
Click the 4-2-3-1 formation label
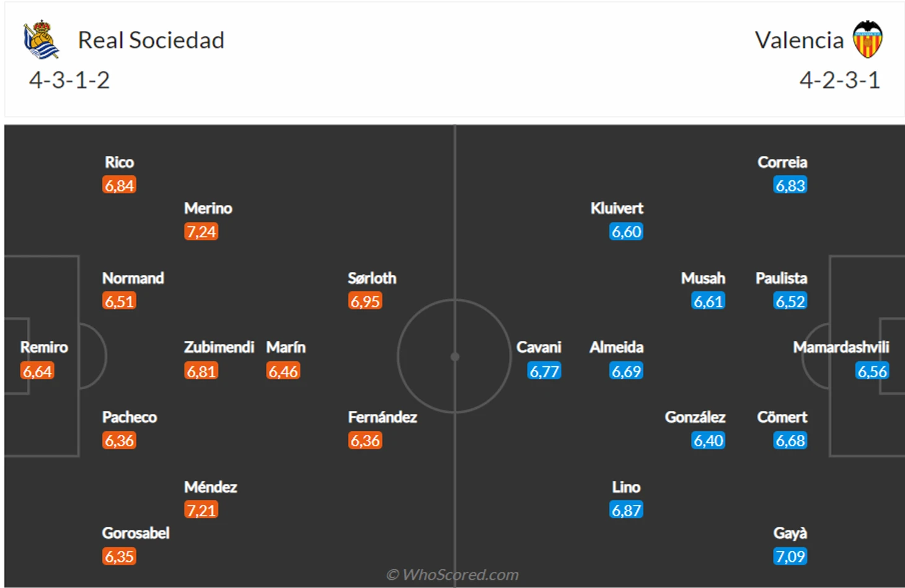point(840,80)
